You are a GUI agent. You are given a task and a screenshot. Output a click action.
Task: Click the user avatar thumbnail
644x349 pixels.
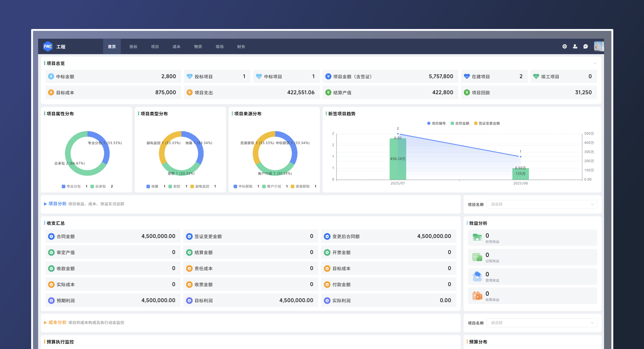point(599,46)
